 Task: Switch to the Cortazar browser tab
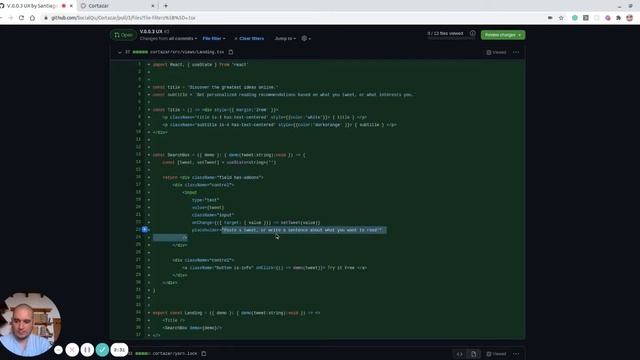(x=116, y=6)
